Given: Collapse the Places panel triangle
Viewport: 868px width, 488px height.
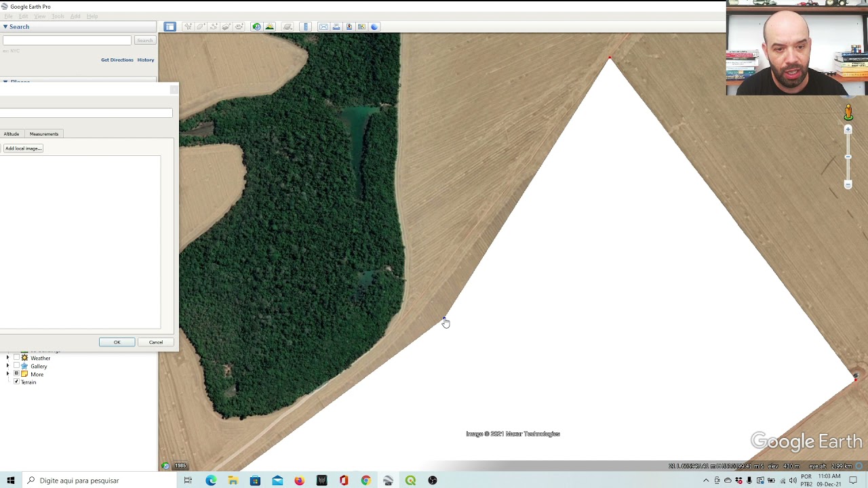Looking at the screenshot, I should point(5,82).
